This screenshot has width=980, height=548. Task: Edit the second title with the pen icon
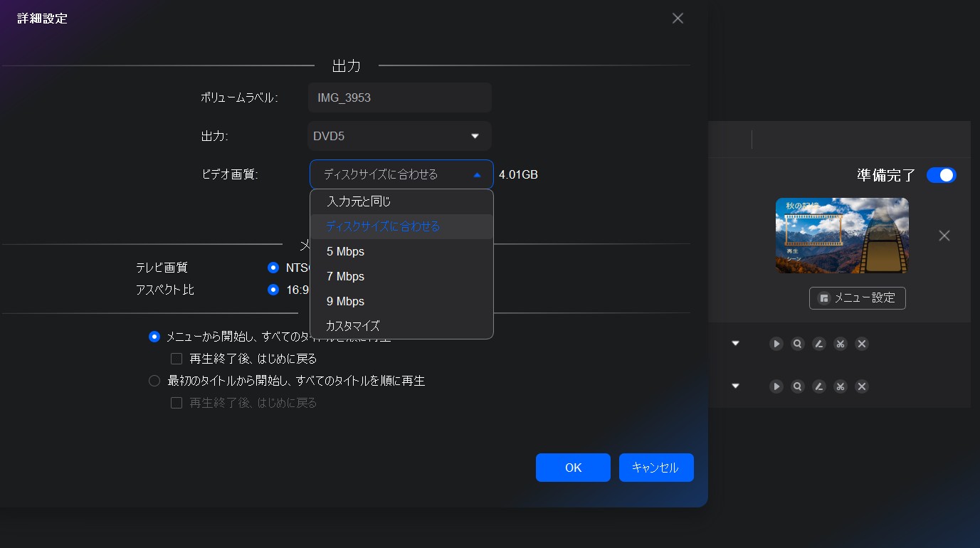(x=818, y=386)
